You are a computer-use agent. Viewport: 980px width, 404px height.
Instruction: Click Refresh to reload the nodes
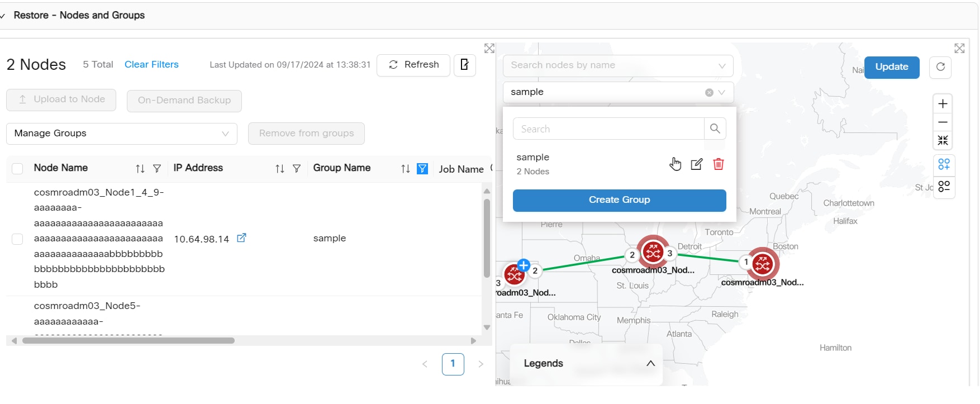(x=413, y=65)
